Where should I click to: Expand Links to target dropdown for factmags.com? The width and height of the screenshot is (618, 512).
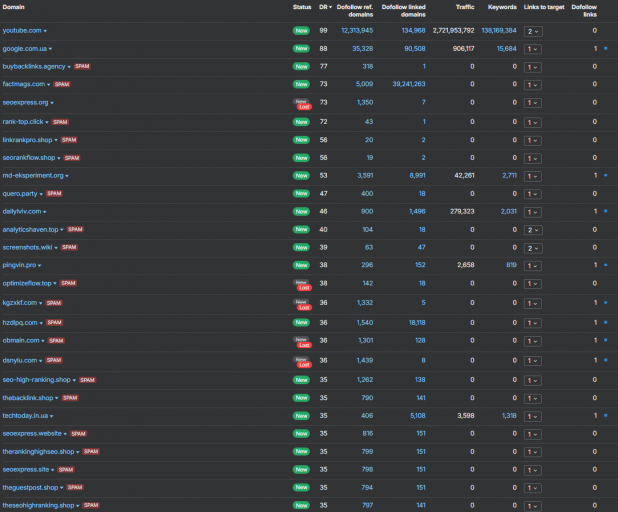tap(532, 85)
